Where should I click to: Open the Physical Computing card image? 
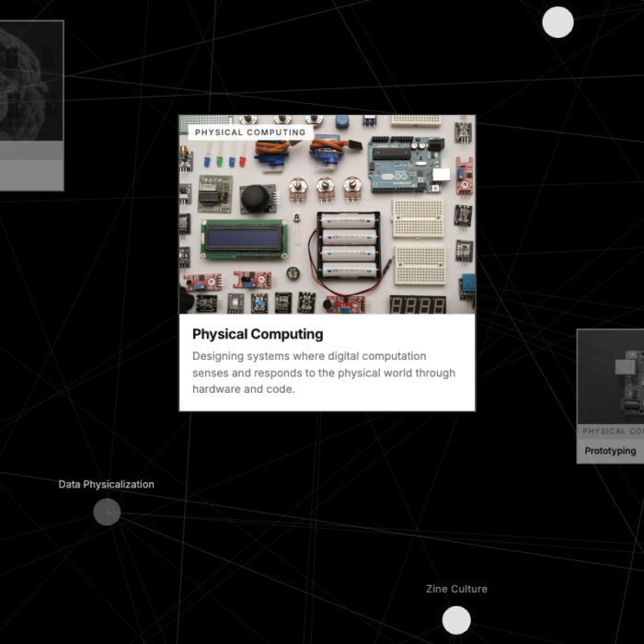click(328, 214)
